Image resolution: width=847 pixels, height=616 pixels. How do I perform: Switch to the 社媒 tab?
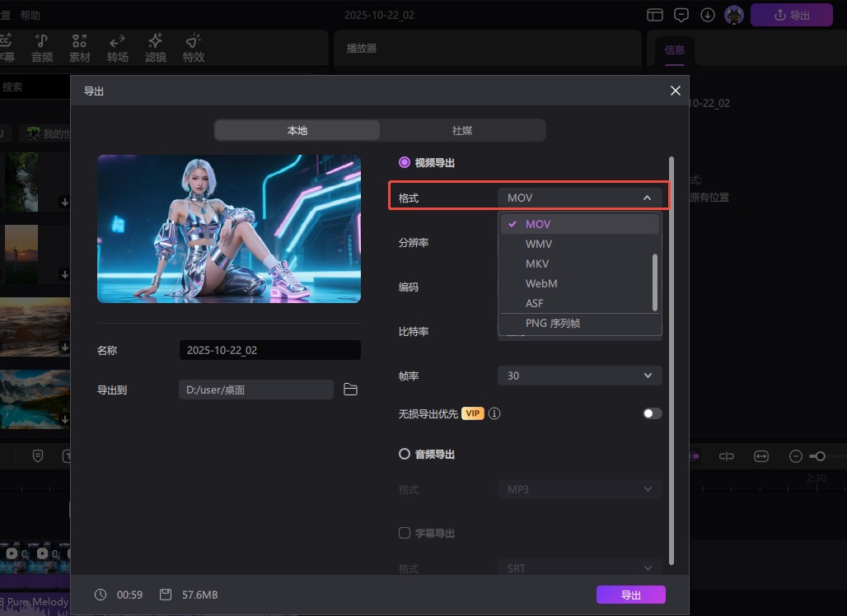coord(462,130)
